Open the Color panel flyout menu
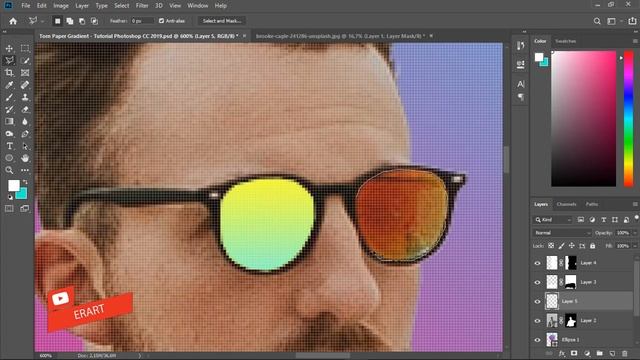 click(635, 41)
